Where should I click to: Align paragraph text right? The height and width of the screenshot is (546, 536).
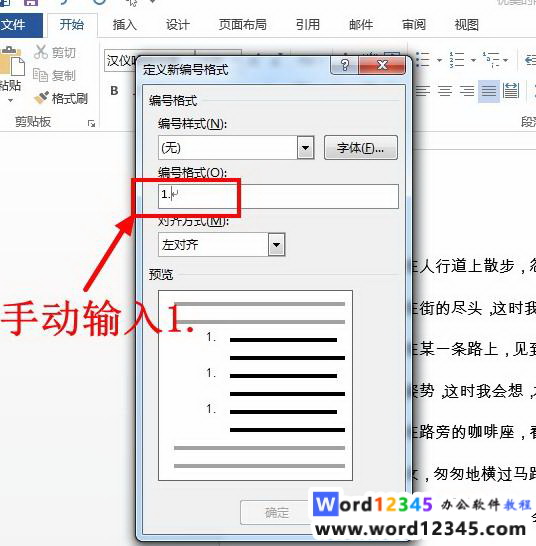pyautogui.click(x=467, y=91)
